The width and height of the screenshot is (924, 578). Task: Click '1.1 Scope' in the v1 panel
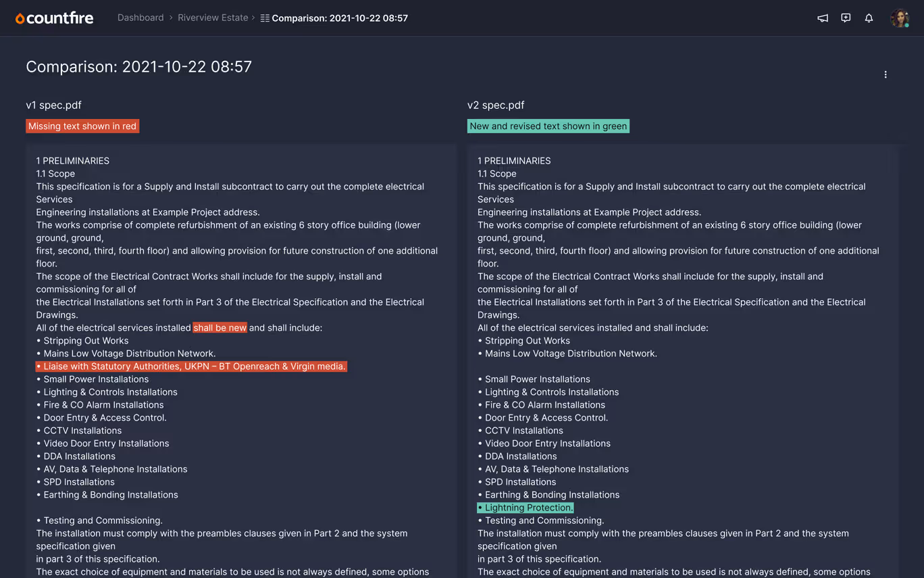pyautogui.click(x=55, y=174)
